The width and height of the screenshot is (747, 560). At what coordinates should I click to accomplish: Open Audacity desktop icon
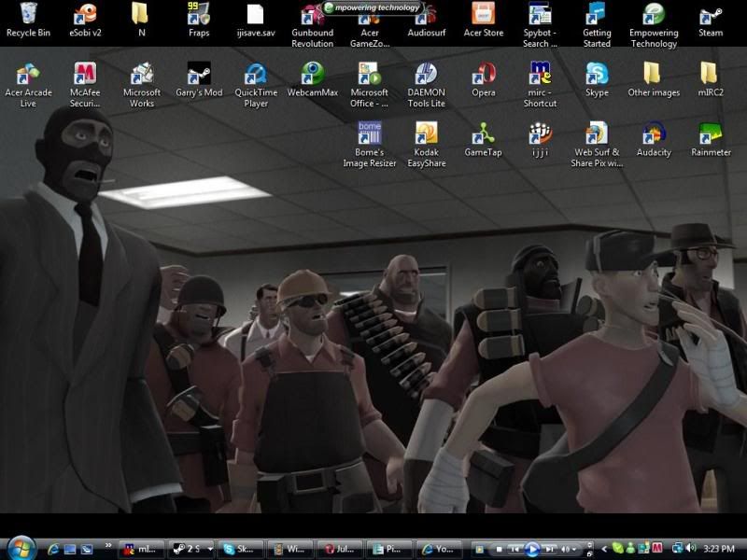654,134
